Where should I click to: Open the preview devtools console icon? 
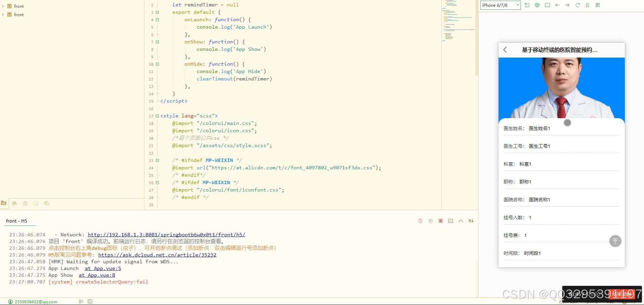[x=547, y=5]
